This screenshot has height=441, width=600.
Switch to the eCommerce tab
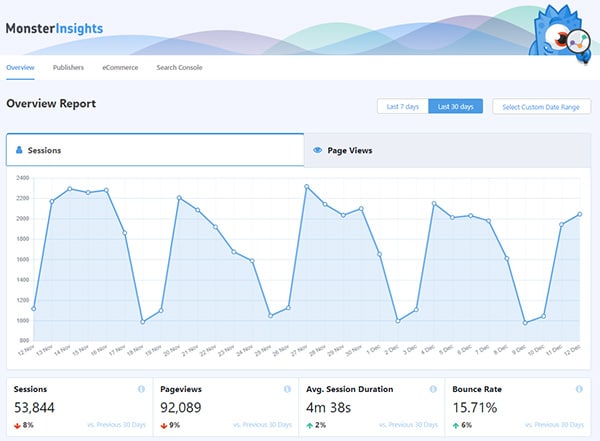[120, 68]
